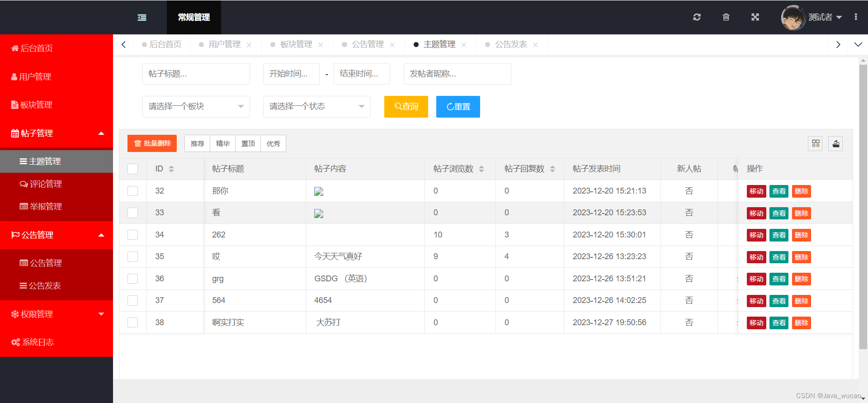Switch to the 用户管理 tab
The image size is (868, 403).
[x=225, y=44]
